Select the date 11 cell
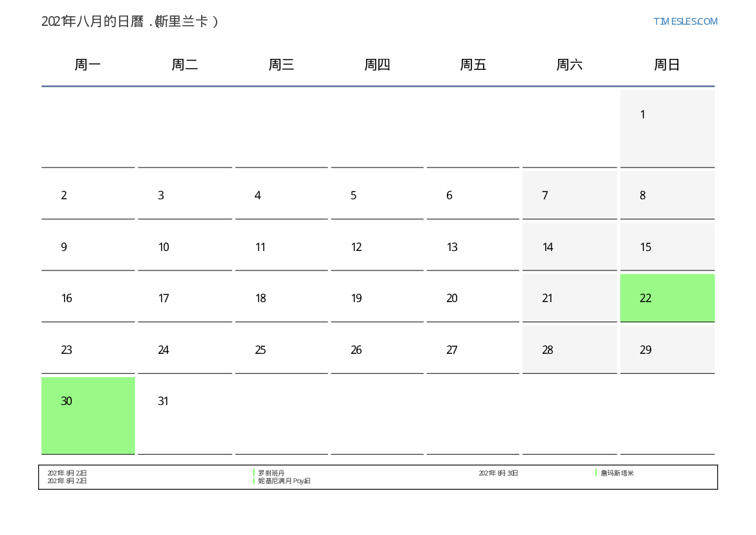The width and height of the screenshot is (756, 535). 281,246
